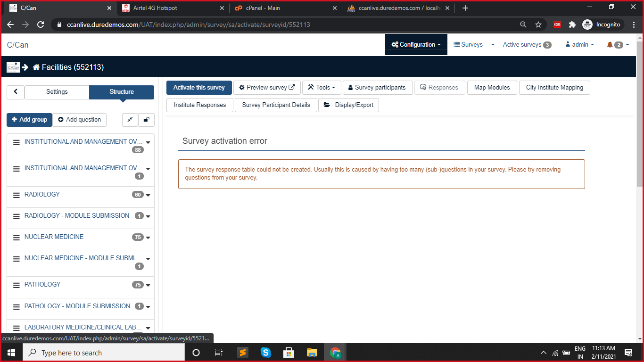Open the ENG IN language indicator
The image size is (644, 362).
pyautogui.click(x=580, y=353)
